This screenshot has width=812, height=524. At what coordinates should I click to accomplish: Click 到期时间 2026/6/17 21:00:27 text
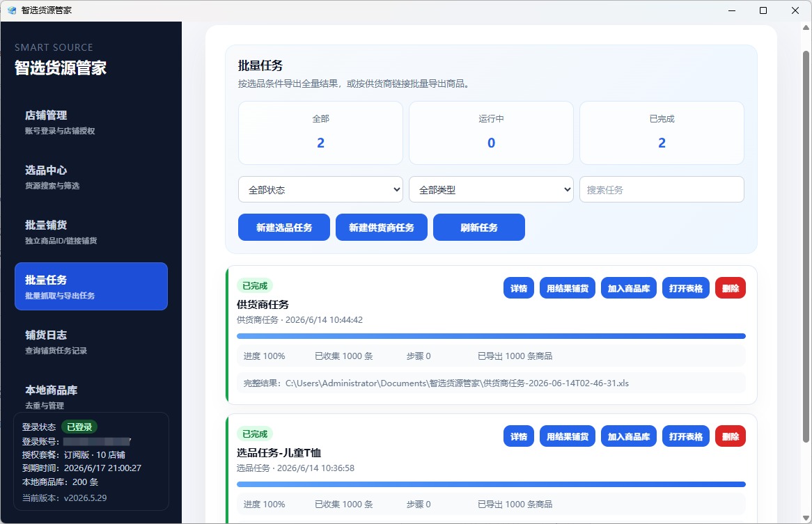pyautogui.click(x=81, y=468)
